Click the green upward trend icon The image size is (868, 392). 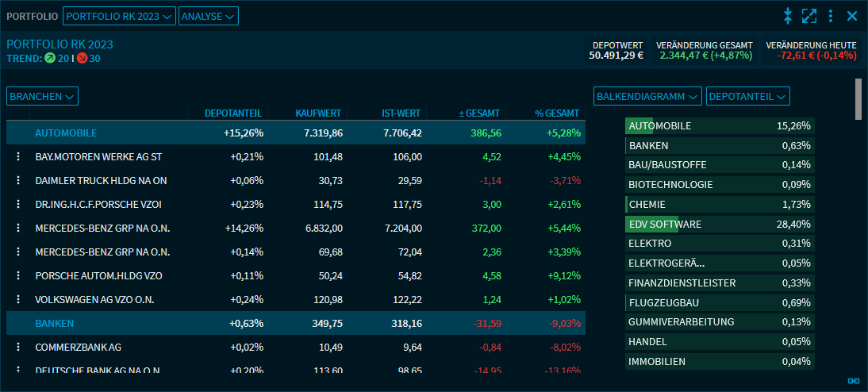50,58
